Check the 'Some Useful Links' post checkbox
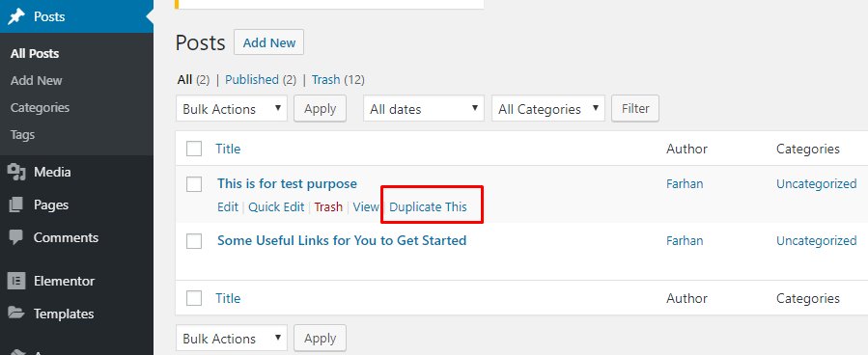Image resolution: width=868 pixels, height=355 pixels. pyautogui.click(x=194, y=241)
